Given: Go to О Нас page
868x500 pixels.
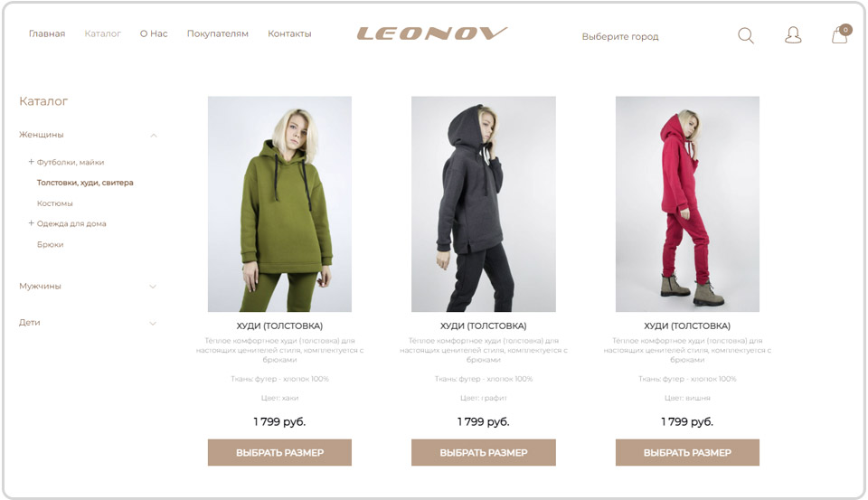Looking at the screenshot, I should [x=154, y=33].
